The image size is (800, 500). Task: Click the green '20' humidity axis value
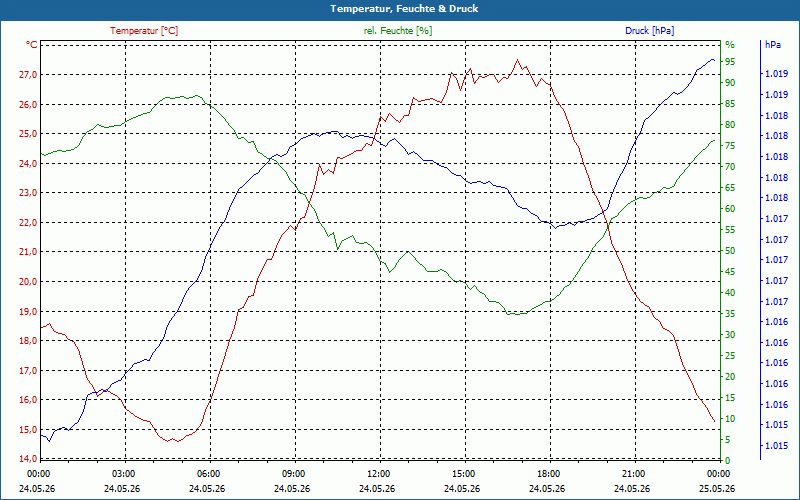pyautogui.click(x=730, y=377)
